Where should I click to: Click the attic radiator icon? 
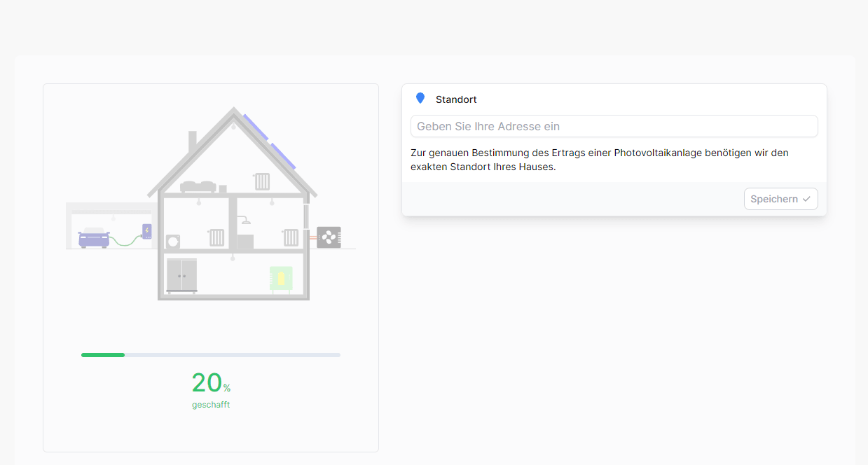click(x=262, y=181)
